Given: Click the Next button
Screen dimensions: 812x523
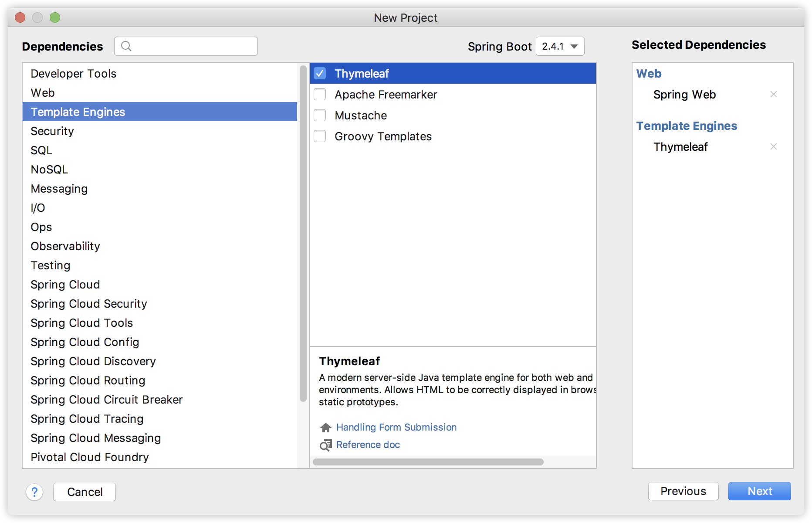Looking at the screenshot, I should pyautogui.click(x=759, y=491).
